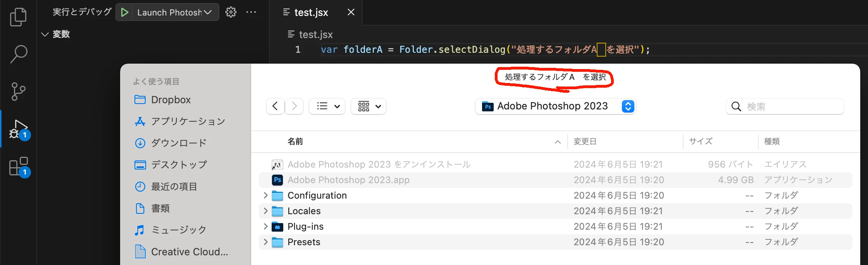This screenshot has width=868, height=265.
Task: Open the list view options dropdown
Action: [327, 106]
